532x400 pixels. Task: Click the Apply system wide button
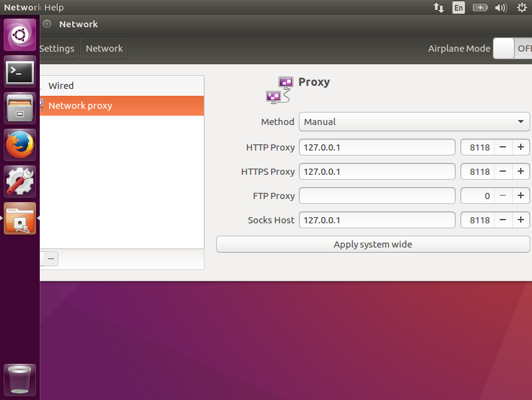tap(373, 244)
